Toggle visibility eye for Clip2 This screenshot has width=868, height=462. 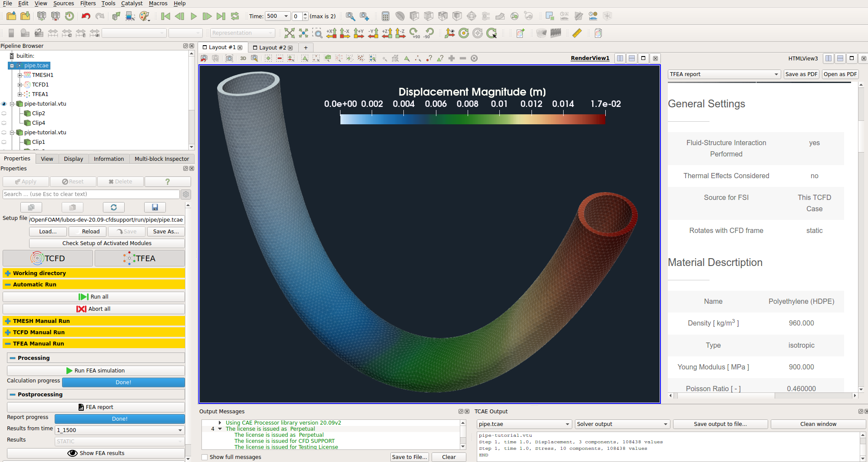[4, 113]
